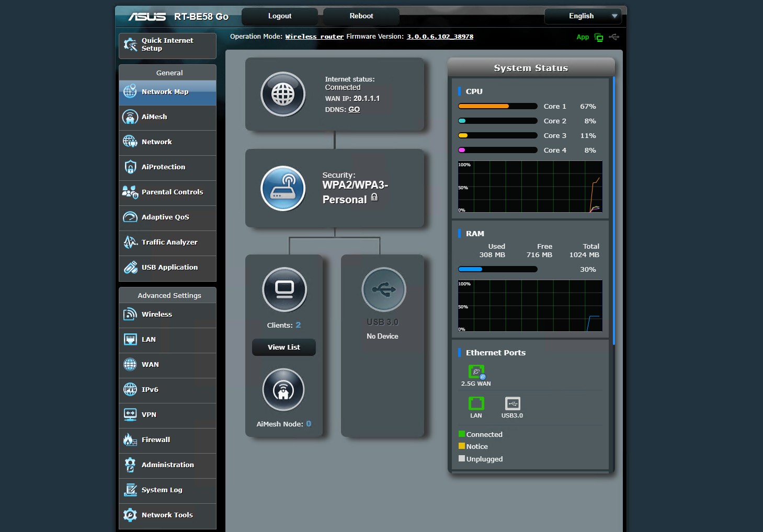
Task: Open the network clients icon beside App
Action: click(x=599, y=37)
